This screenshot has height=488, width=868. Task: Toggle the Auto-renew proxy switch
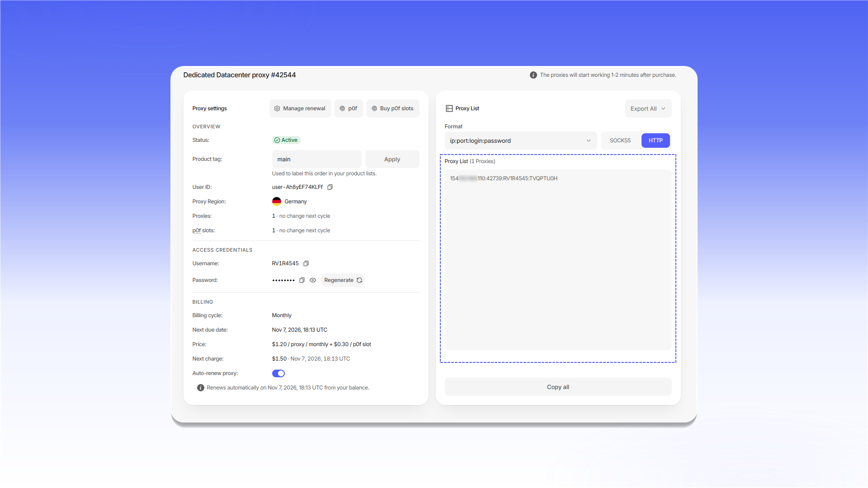tap(278, 373)
